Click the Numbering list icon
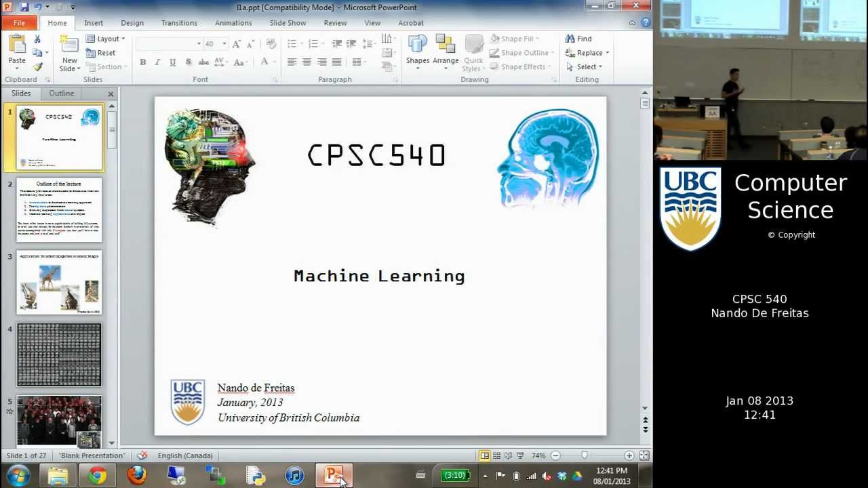This screenshot has width=868, height=488. click(313, 44)
